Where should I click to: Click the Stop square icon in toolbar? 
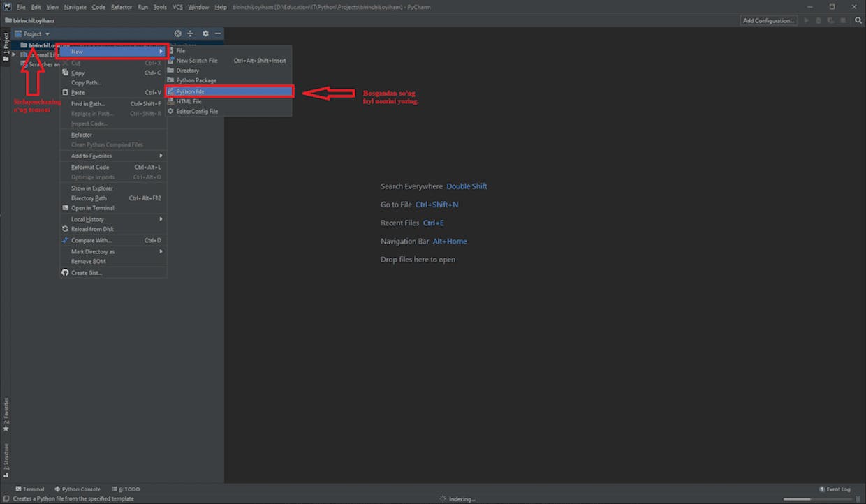(x=844, y=20)
